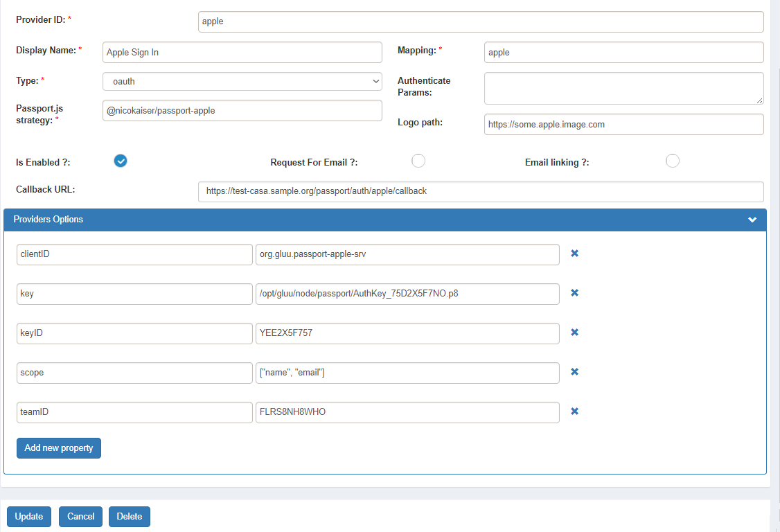The image size is (780, 532).
Task: Remove the scope property
Action: point(574,372)
